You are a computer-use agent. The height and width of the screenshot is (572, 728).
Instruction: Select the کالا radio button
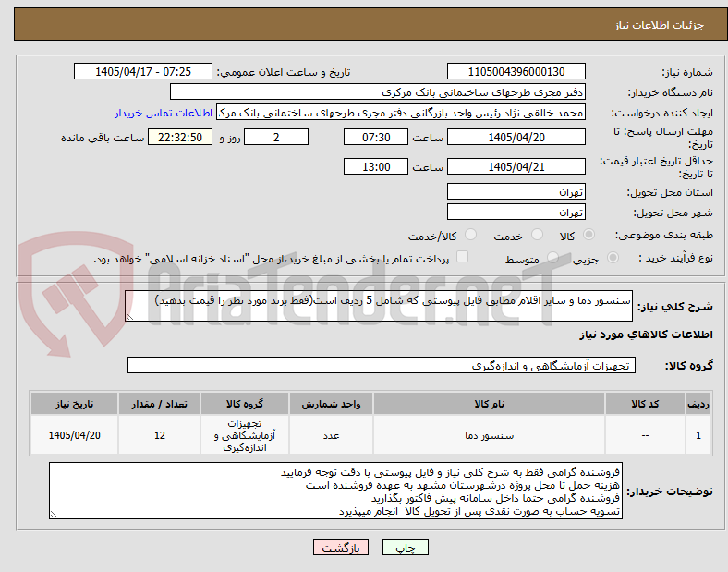(588, 235)
